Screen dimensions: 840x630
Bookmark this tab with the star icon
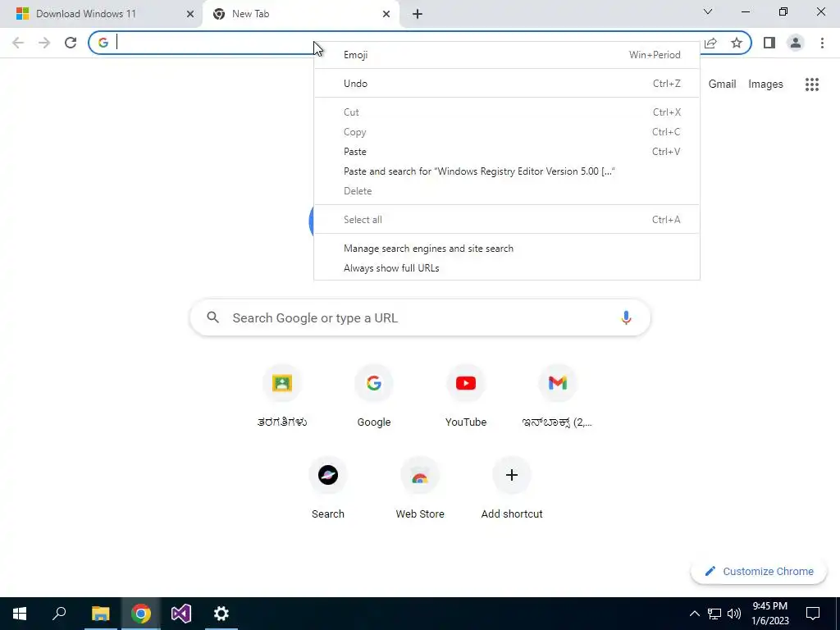point(737,43)
